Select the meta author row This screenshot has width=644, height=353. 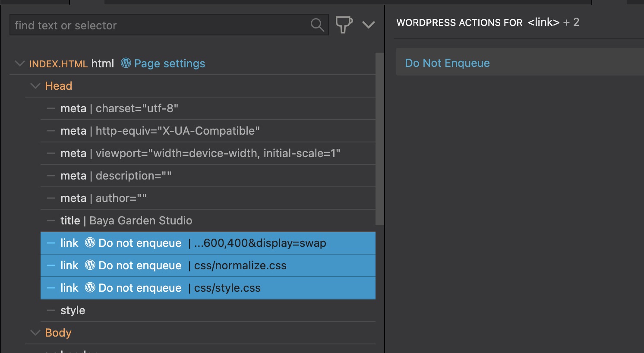click(208, 198)
